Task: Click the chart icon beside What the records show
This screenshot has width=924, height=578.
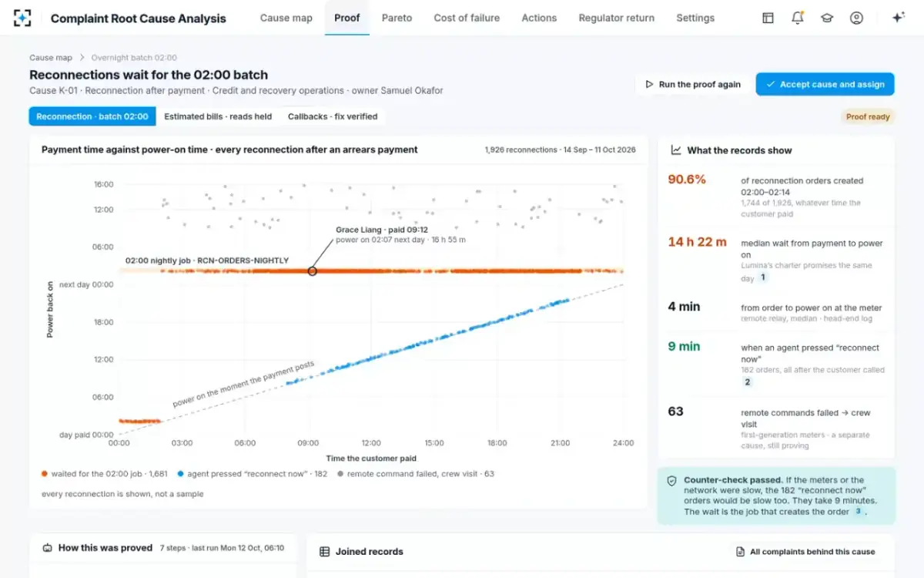Action: [x=676, y=150]
